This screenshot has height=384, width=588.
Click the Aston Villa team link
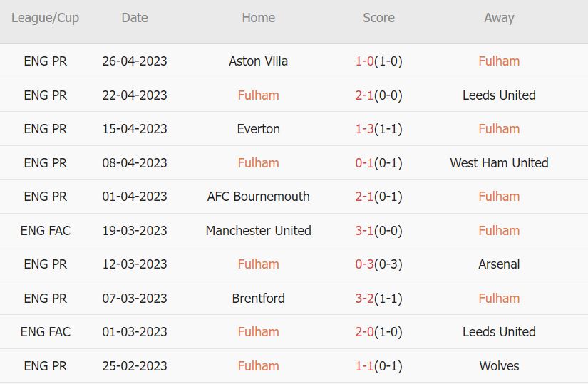[x=258, y=61]
